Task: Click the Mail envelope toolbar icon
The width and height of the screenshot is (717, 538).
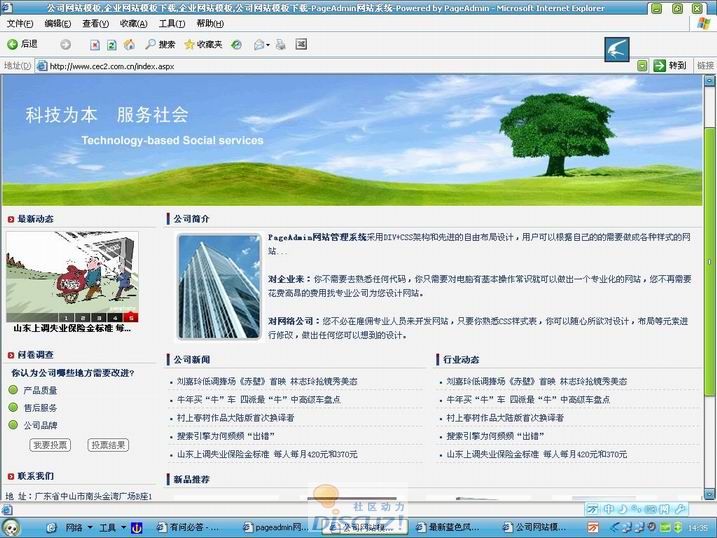Action: click(260, 44)
